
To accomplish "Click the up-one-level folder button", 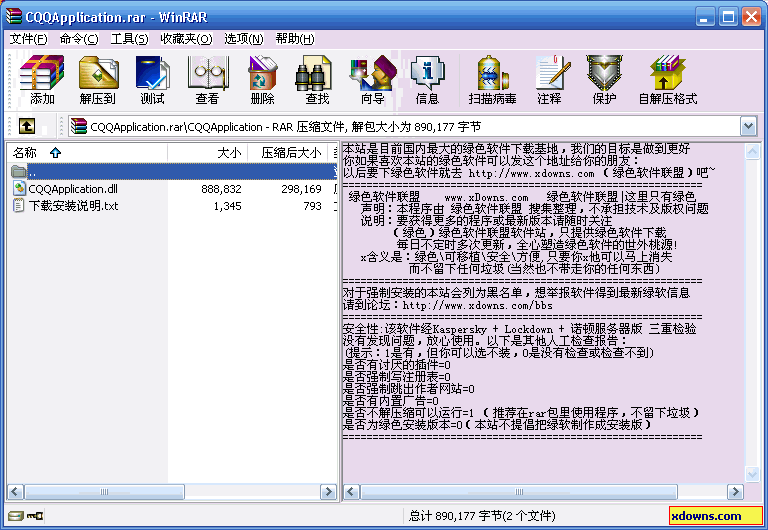I will point(27,126).
